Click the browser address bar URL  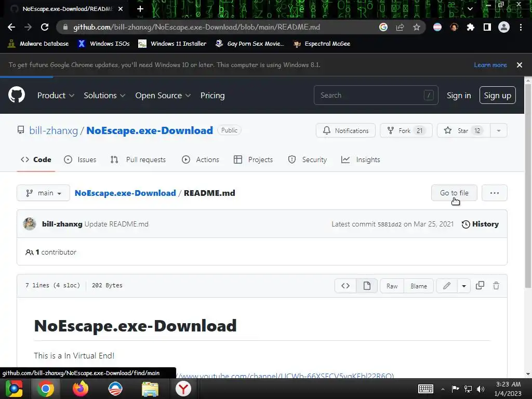point(196,27)
